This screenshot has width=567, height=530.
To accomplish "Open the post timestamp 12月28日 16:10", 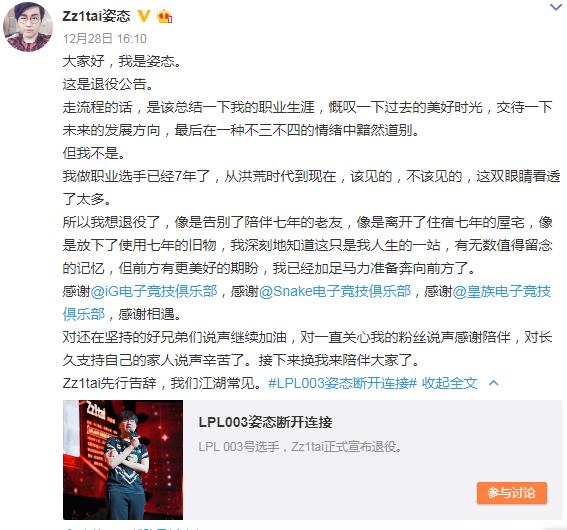I will (105, 38).
